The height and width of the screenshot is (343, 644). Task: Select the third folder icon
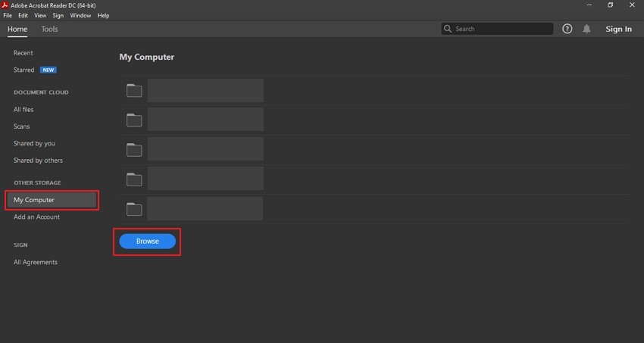pyautogui.click(x=134, y=149)
